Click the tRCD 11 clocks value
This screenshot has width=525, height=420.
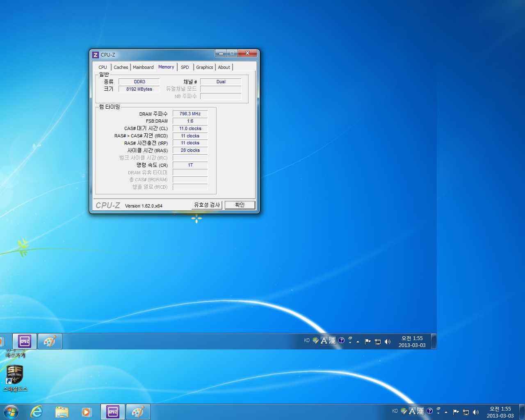pyautogui.click(x=190, y=136)
